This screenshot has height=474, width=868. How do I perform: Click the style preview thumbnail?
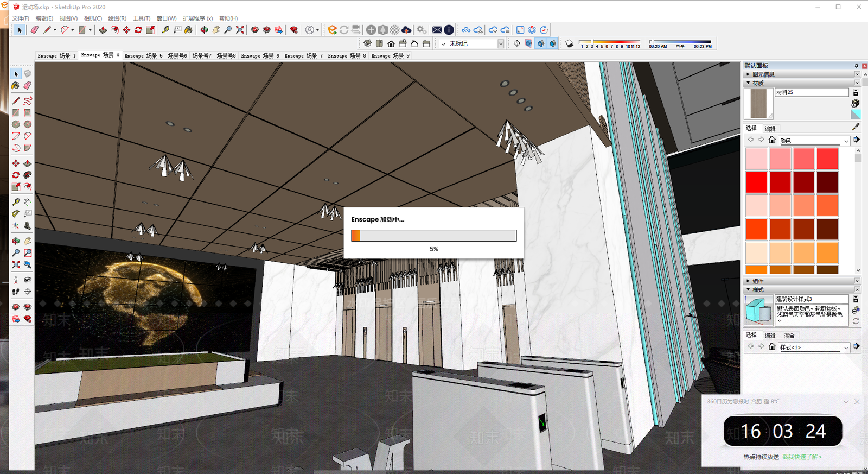click(x=758, y=311)
